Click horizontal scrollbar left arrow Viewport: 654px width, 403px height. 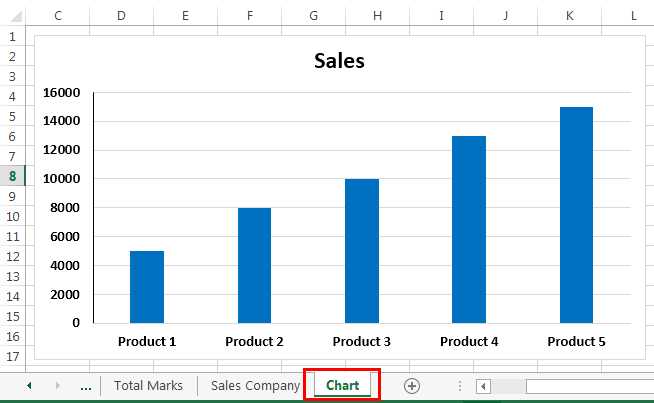pos(483,386)
